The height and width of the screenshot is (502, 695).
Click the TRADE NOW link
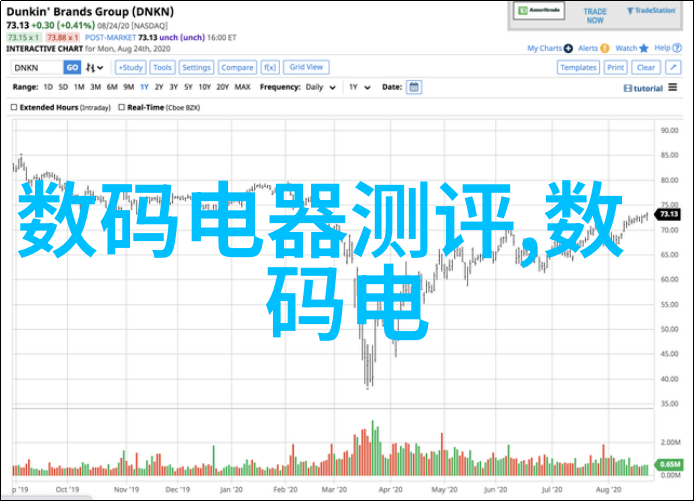coord(595,16)
